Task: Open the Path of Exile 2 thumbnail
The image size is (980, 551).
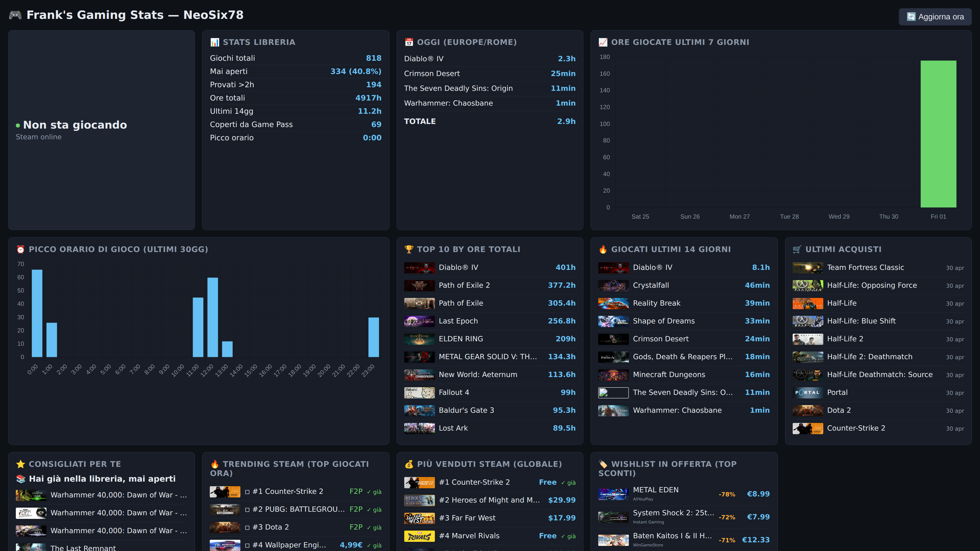Action: point(419,286)
